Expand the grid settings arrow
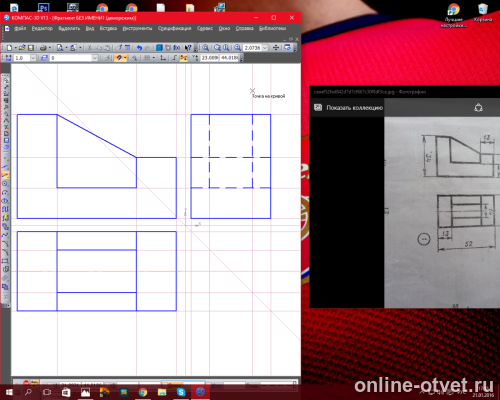 tap(154, 58)
